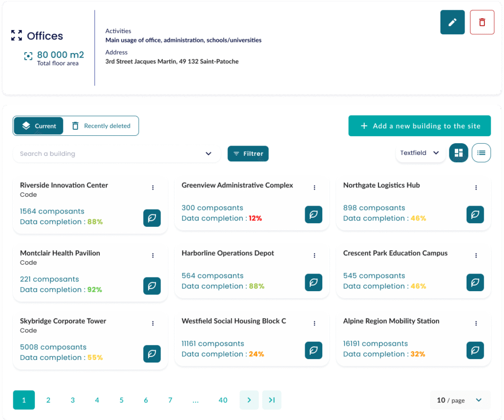
Task: Go to page 3 in pagination
Action: (72, 400)
